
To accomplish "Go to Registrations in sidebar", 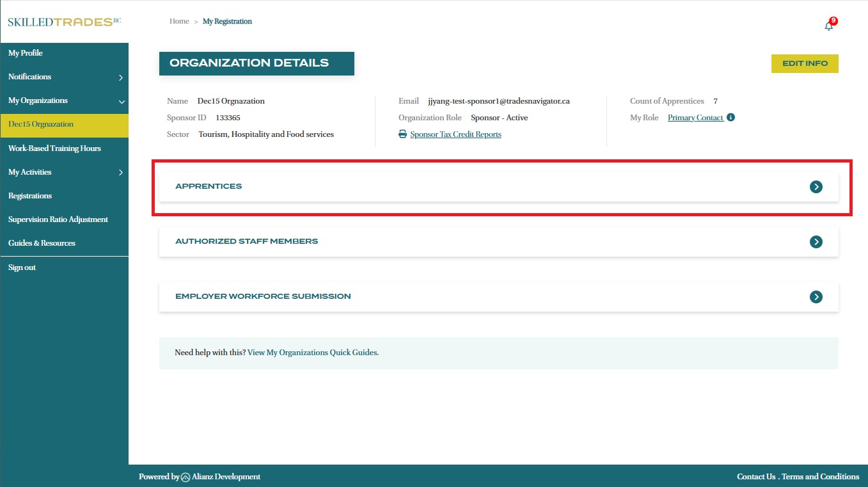I will point(30,196).
